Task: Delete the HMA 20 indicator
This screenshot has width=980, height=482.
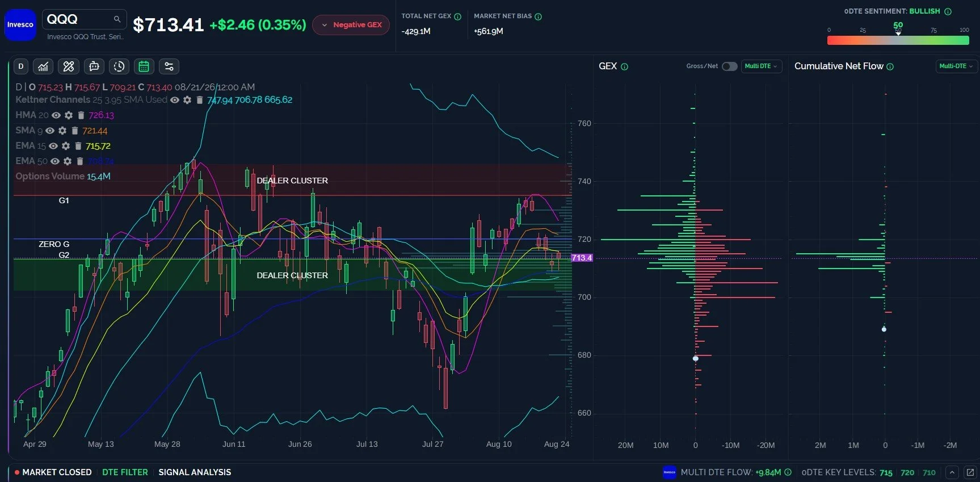Action: coord(81,115)
